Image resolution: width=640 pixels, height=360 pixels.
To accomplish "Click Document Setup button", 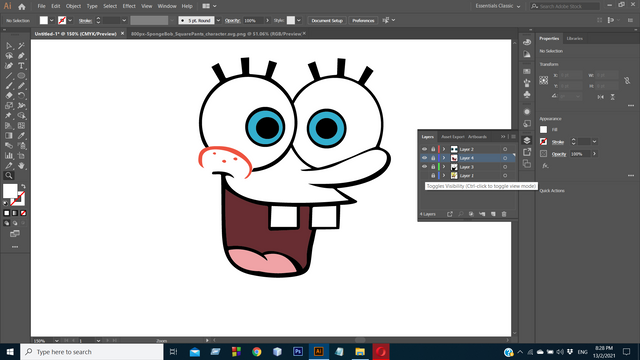I will pyautogui.click(x=327, y=20).
